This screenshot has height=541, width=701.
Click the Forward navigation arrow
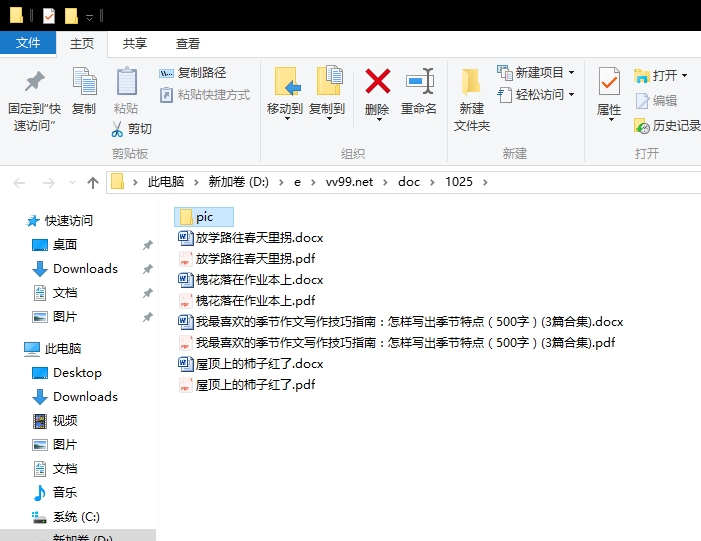(x=48, y=183)
